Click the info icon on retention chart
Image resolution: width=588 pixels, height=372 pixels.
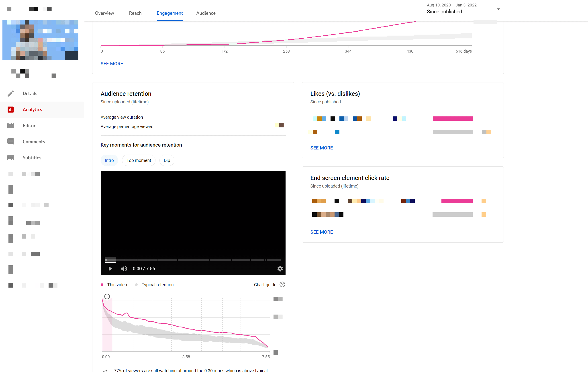[107, 296]
